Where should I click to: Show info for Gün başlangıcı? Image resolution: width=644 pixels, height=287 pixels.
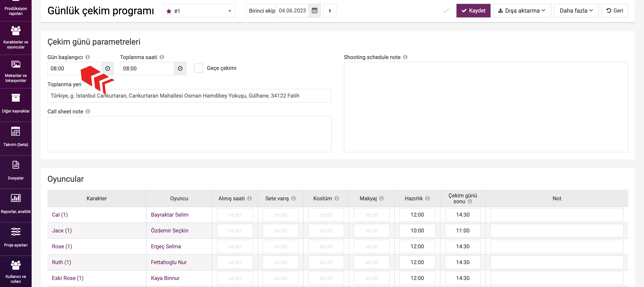pos(87,57)
